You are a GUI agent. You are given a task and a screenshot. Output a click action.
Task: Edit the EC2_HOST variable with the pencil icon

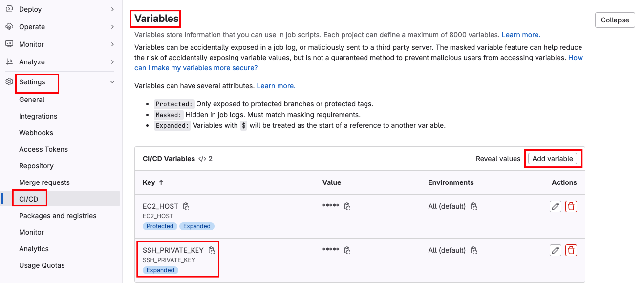[x=556, y=206]
